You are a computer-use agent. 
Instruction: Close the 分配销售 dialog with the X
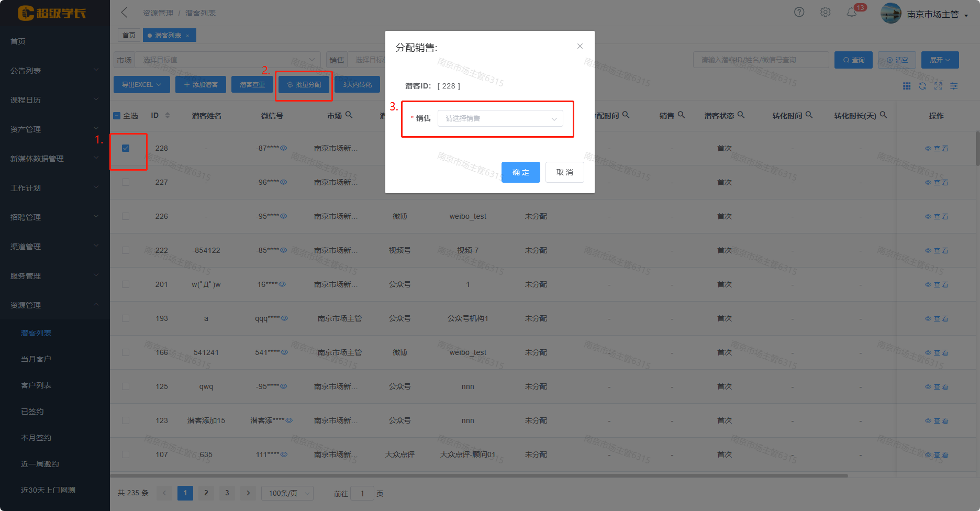[x=580, y=46]
